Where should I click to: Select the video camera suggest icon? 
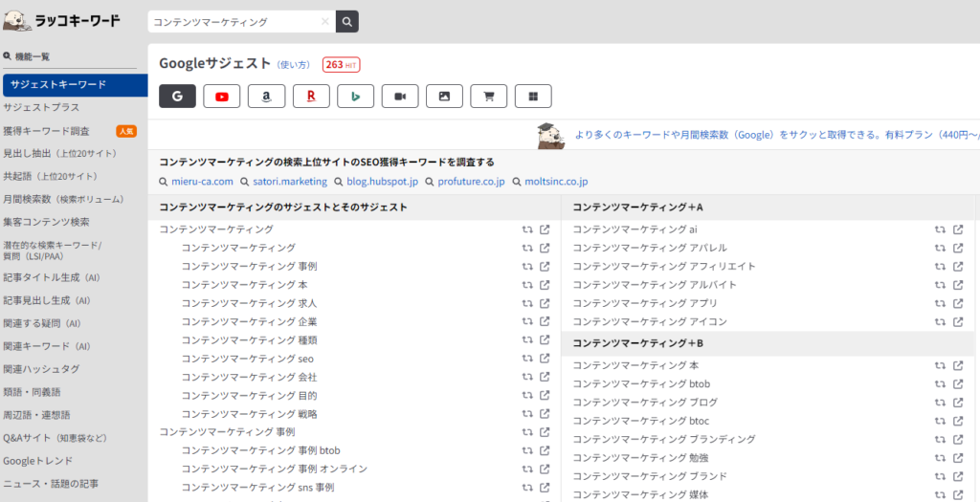[x=400, y=97]
